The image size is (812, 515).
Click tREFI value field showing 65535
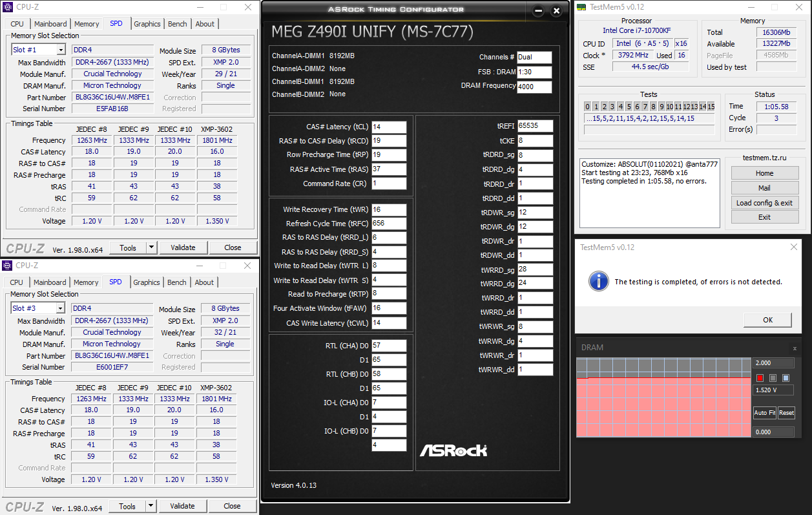535,126
